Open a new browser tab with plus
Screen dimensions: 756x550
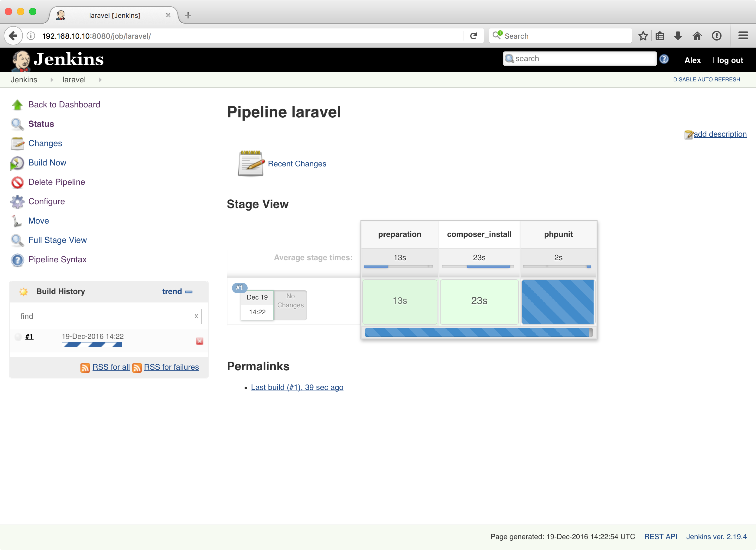[188, 15]
